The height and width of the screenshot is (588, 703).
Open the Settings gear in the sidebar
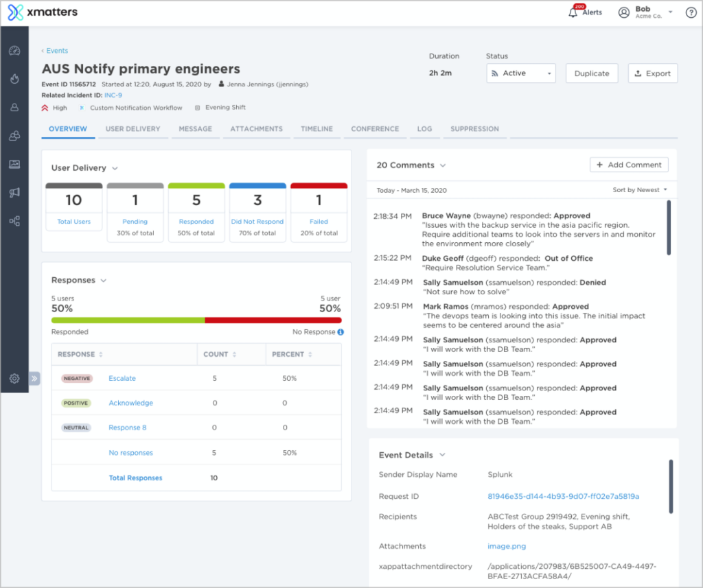pyautogui.click(x=14, y=378)
